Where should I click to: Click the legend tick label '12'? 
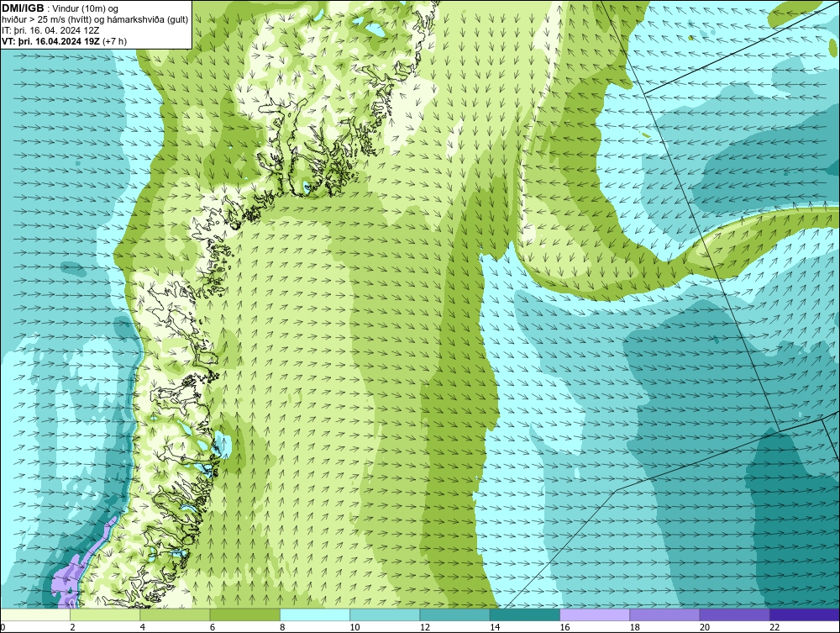(425, 627)
